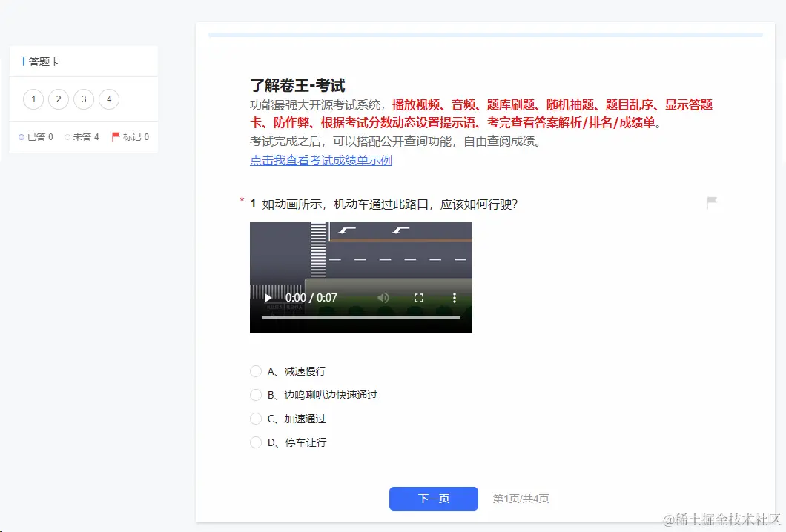Click the video progress bar

click(363, 317)
